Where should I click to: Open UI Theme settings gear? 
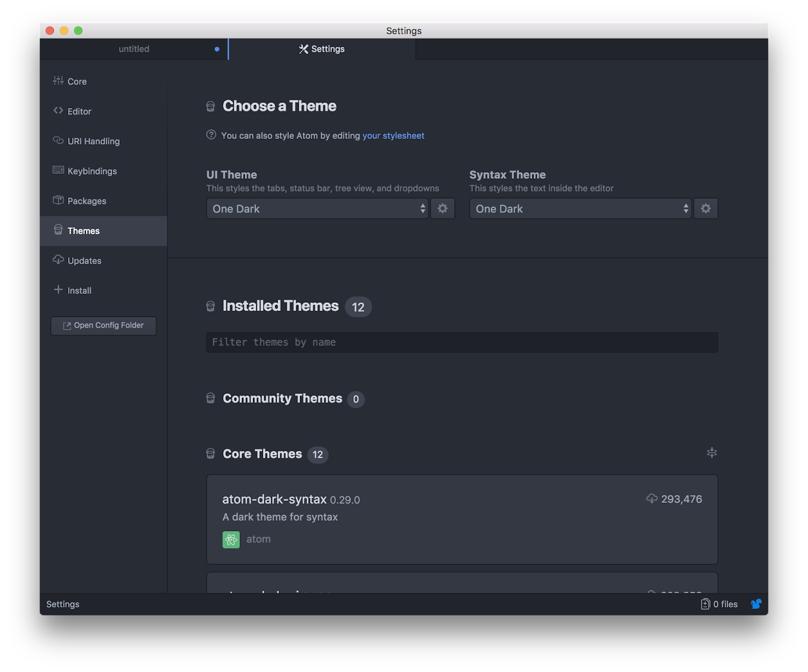[x=443, y=209]
